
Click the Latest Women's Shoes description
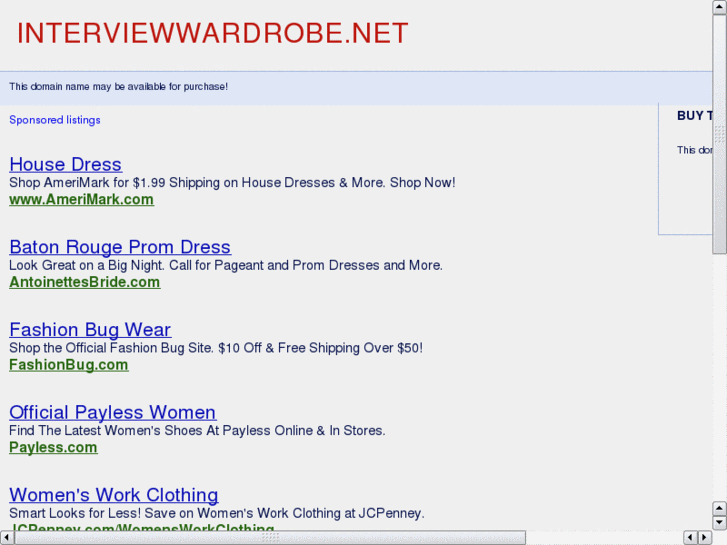coord(197,430)
